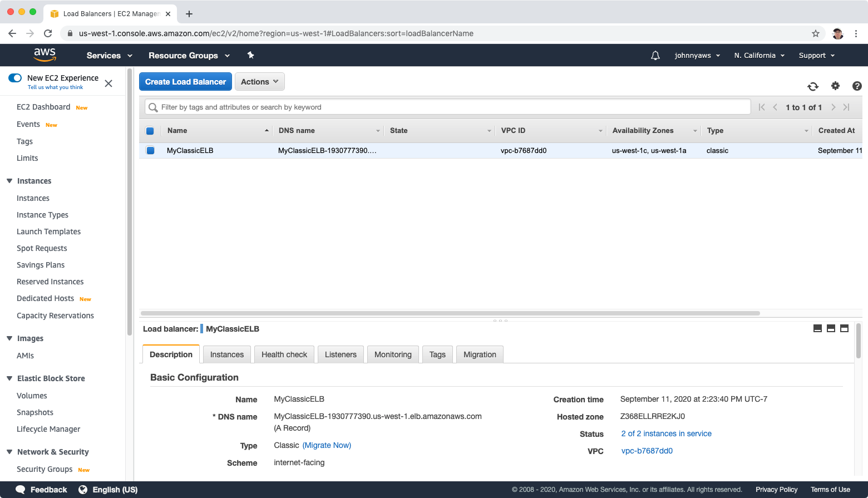Click the horizontal table scrollbar

click(x=451, y=313)
